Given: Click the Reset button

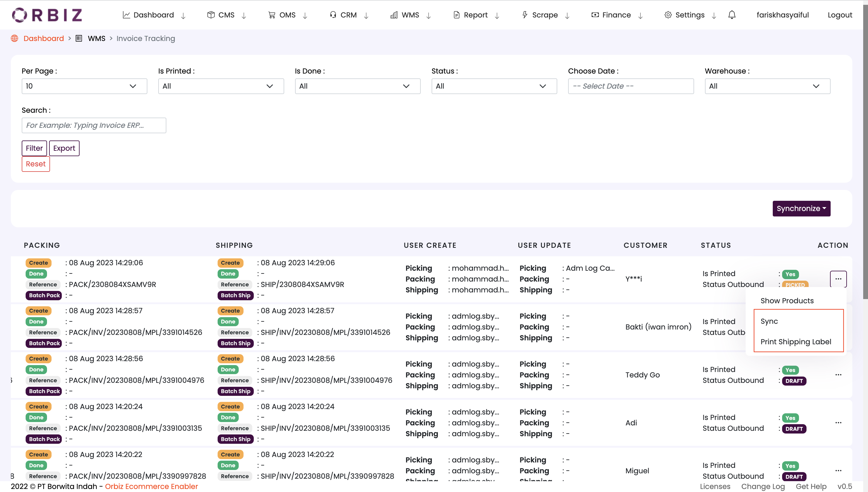Looking at the screenshot, I should 36,164.
